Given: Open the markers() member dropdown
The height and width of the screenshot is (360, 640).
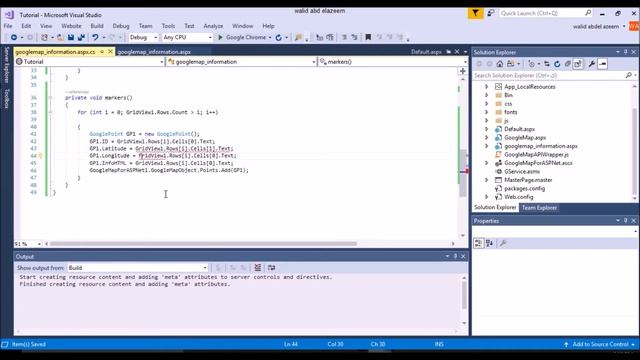Looking at the screenshot, I should coord(393,62).
